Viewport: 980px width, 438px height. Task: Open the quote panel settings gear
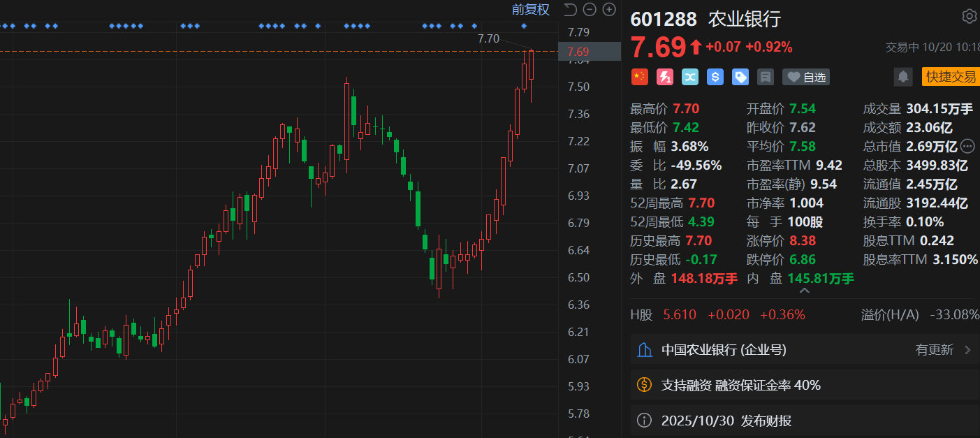970,16
